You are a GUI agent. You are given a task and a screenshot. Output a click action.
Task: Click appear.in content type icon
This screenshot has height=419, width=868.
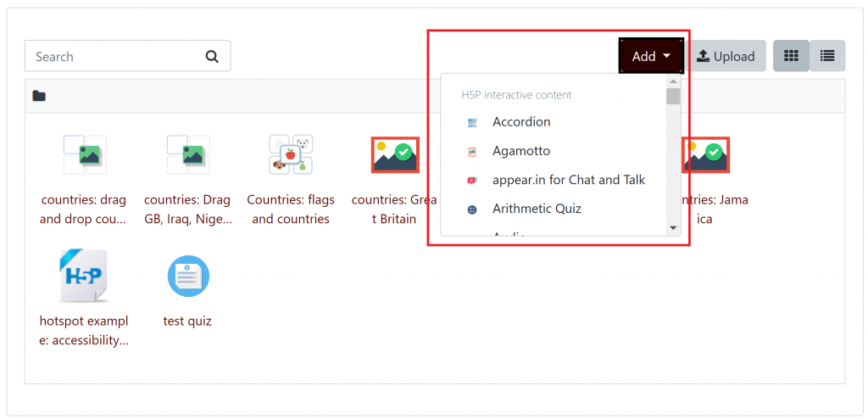point(471,180)
